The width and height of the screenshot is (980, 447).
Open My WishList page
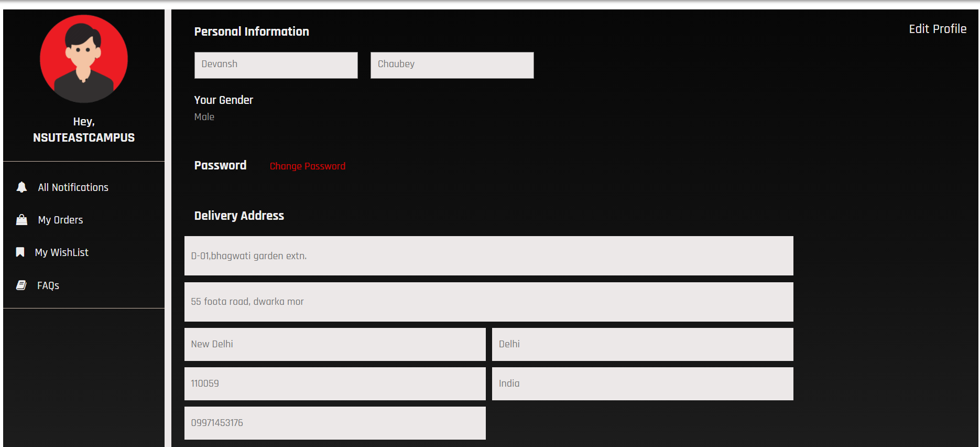61,252
